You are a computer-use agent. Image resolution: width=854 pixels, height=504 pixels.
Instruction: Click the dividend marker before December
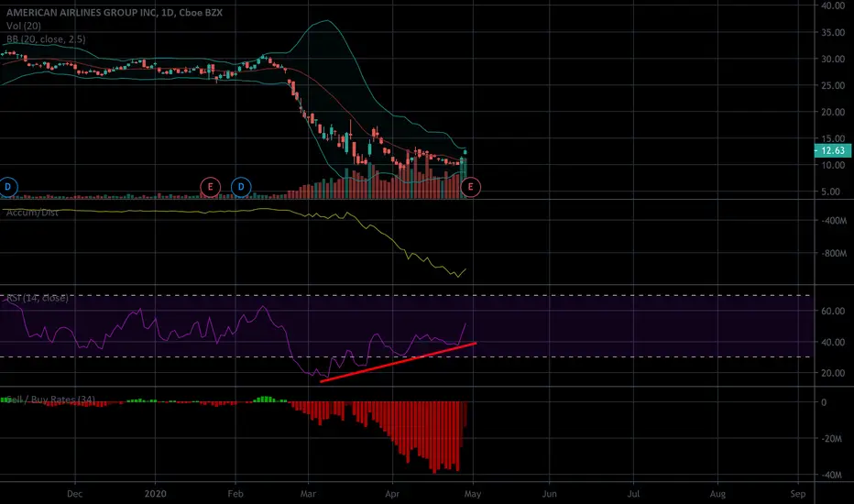7,187
